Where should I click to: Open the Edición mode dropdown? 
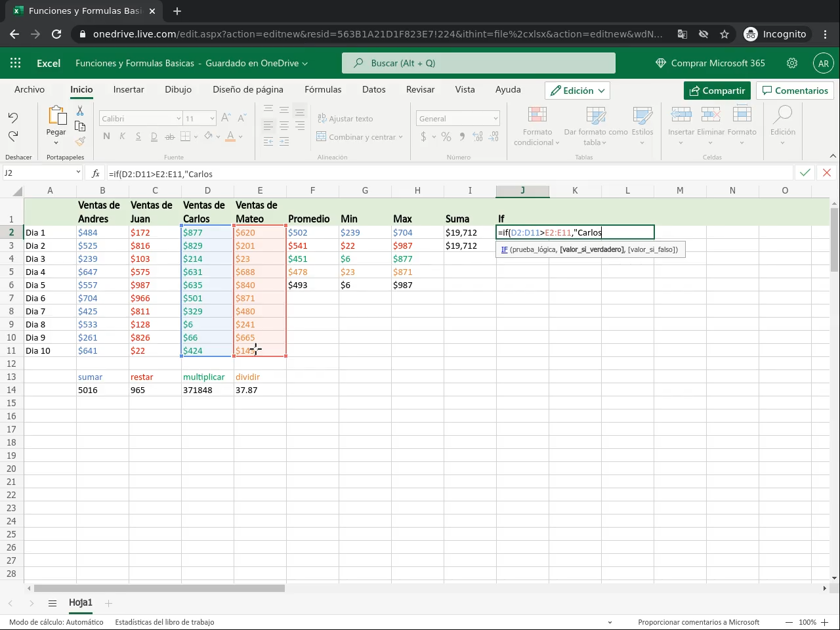577,91
